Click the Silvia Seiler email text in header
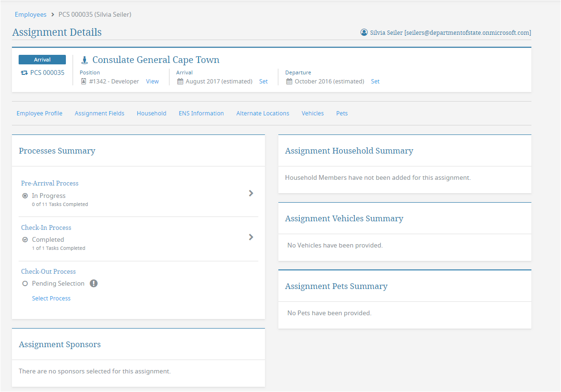This screenshot has width=561, height=392. coord(450,33)
